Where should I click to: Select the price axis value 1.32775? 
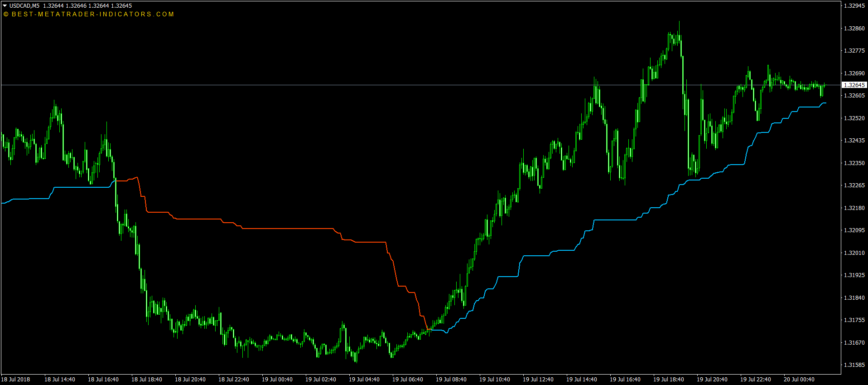[854, 51]
